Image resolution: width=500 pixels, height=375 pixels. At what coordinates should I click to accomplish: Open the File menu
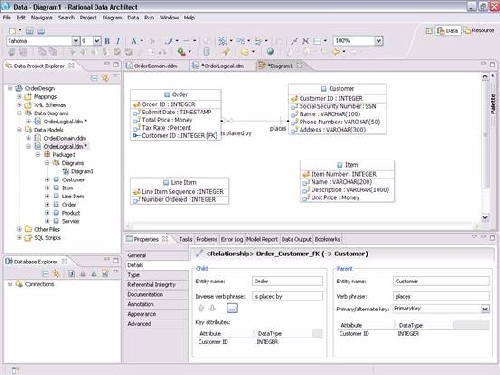point(7,17)
